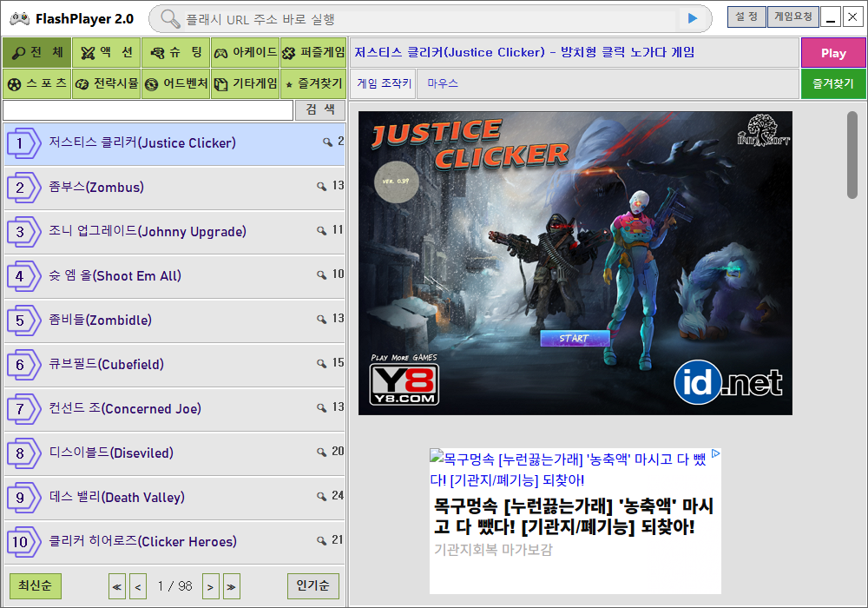
Task: Select 조니 업그레이드(Johnny Upgrade) in list
Action: click(x=174, y=232)
